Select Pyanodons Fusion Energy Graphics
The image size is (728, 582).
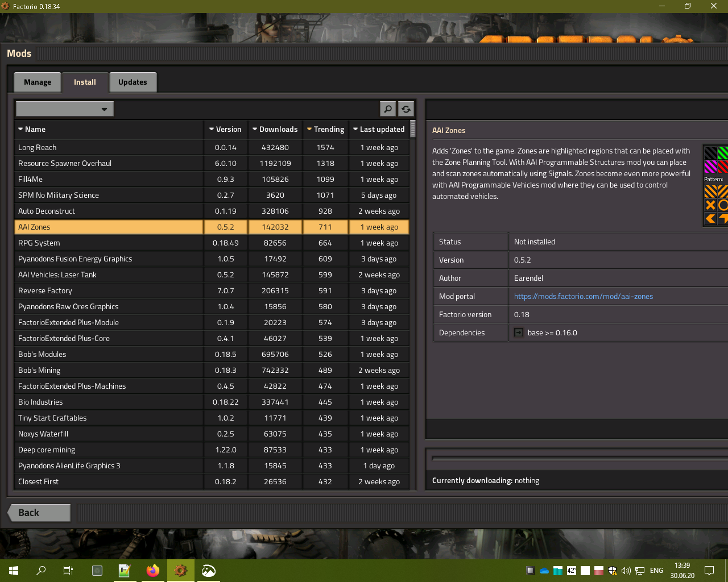[212, 259]
